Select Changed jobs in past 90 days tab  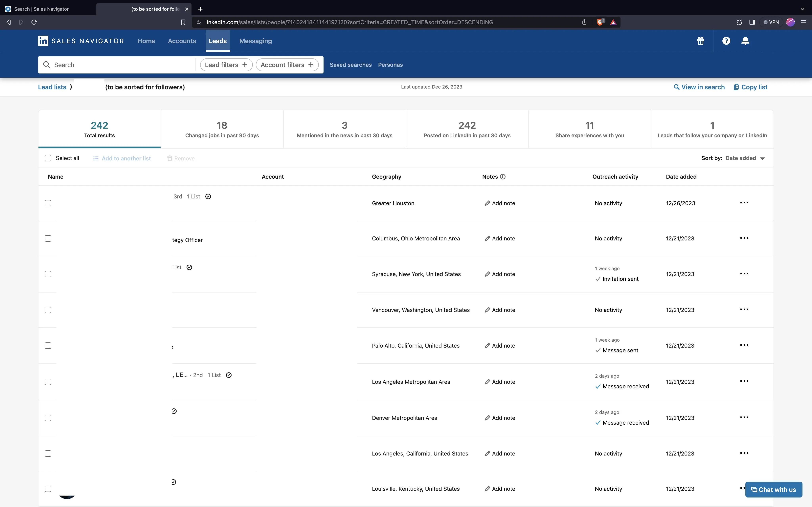[x=222, y=130]
